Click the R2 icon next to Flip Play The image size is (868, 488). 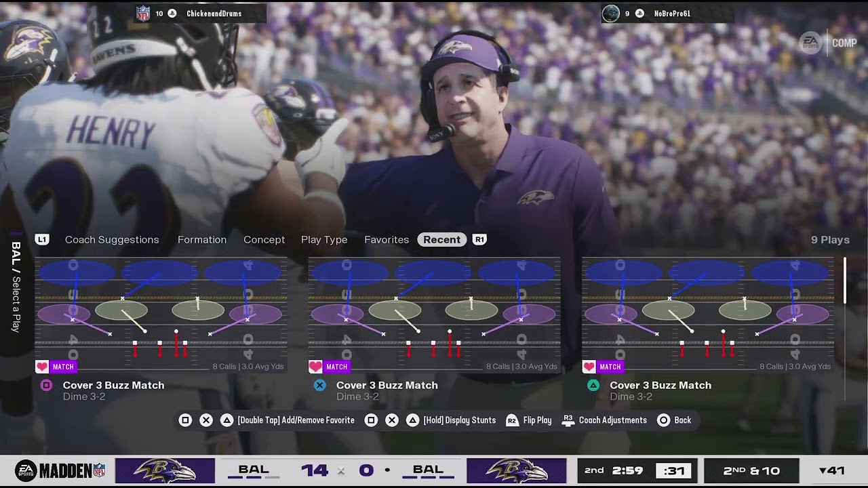[512, 420]
